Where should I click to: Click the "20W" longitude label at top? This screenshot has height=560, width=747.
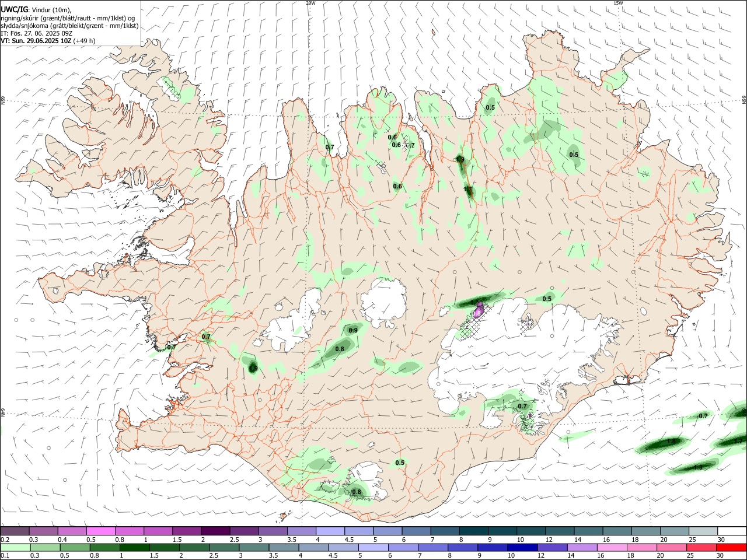click(x=310, y=3)
